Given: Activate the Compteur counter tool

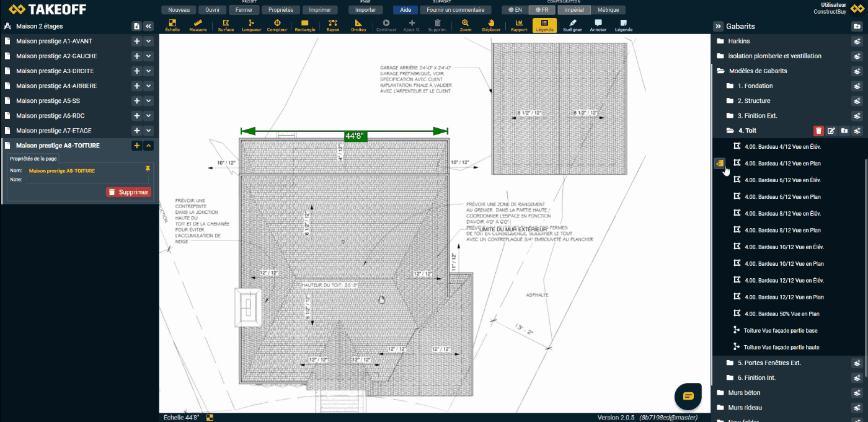Looking at the screenshot, I should pyautogui.click(x=277, y=25).
